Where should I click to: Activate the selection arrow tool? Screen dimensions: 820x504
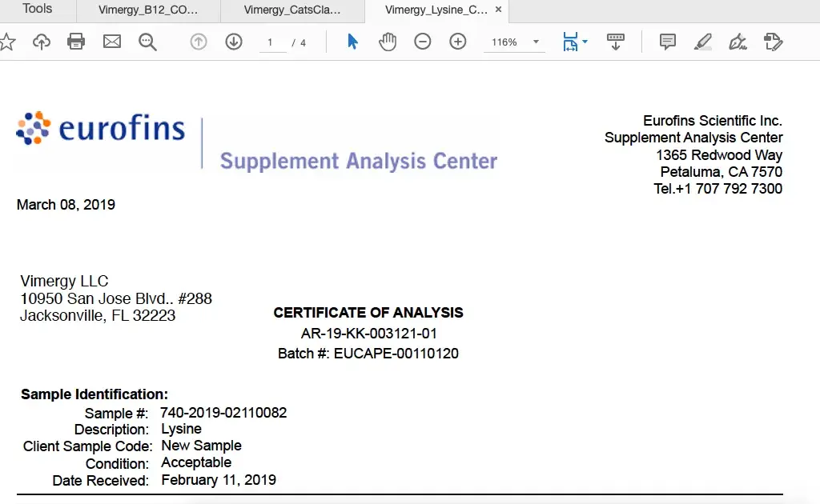click(352, 42)
